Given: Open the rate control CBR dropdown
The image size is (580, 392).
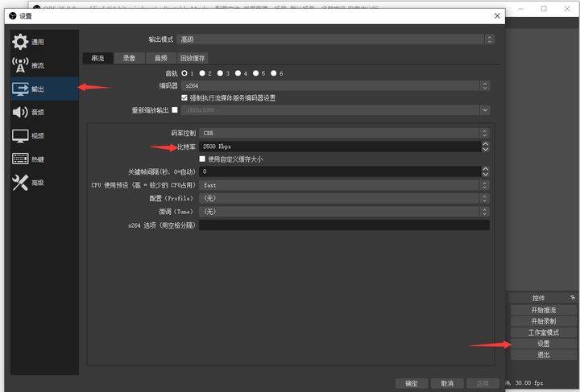Looking at the screenshot, I should pos(345,133).
